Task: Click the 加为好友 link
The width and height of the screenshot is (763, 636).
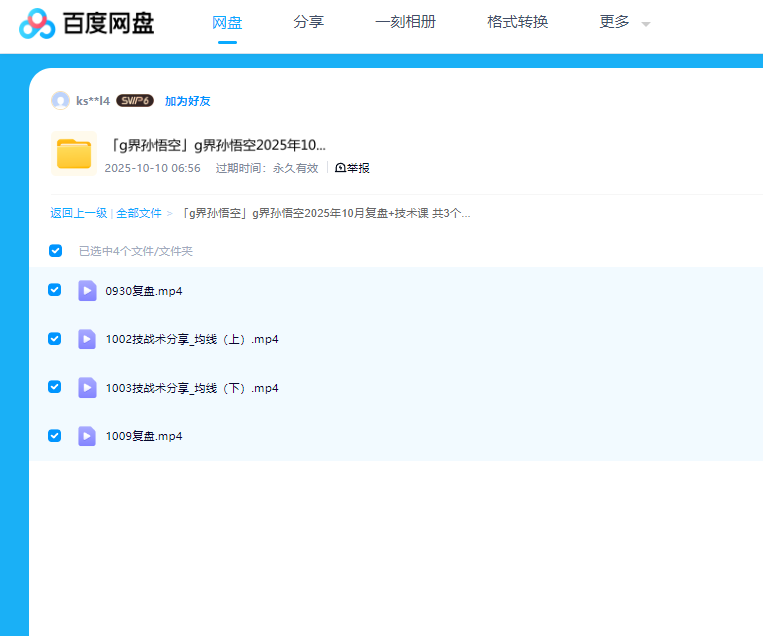Action: pos(187,101)
